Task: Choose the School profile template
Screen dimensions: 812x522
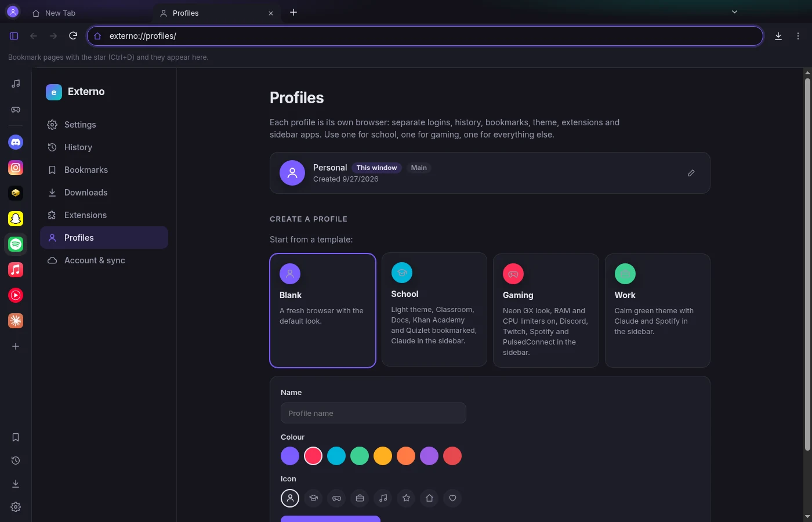Action: (x=434, y=310)
